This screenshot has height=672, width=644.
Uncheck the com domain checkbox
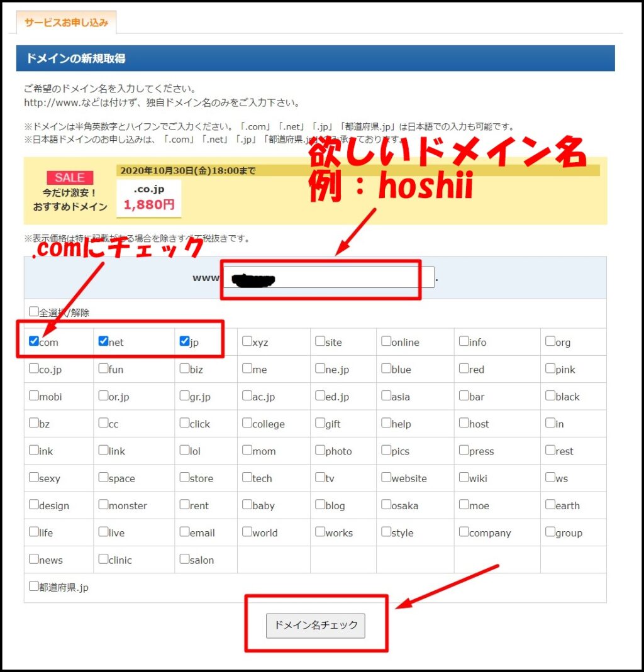click(x=34, y=341)
